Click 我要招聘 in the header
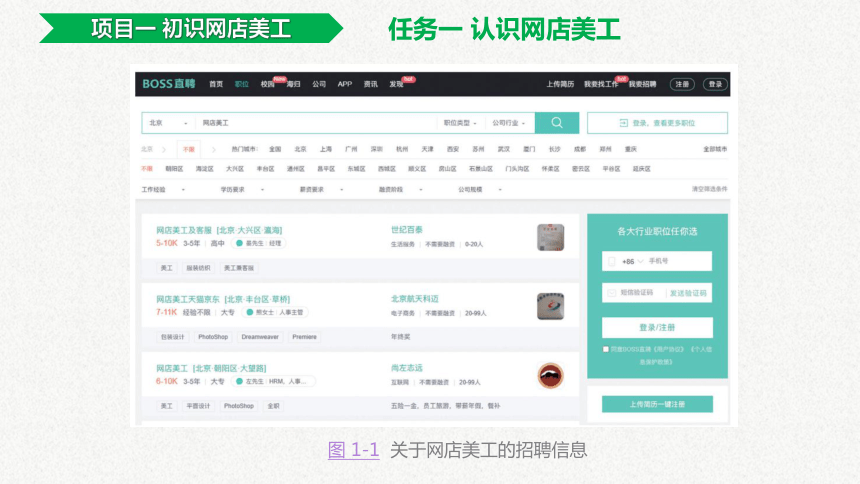Screen dimensions: 860x484 (642, 84)
